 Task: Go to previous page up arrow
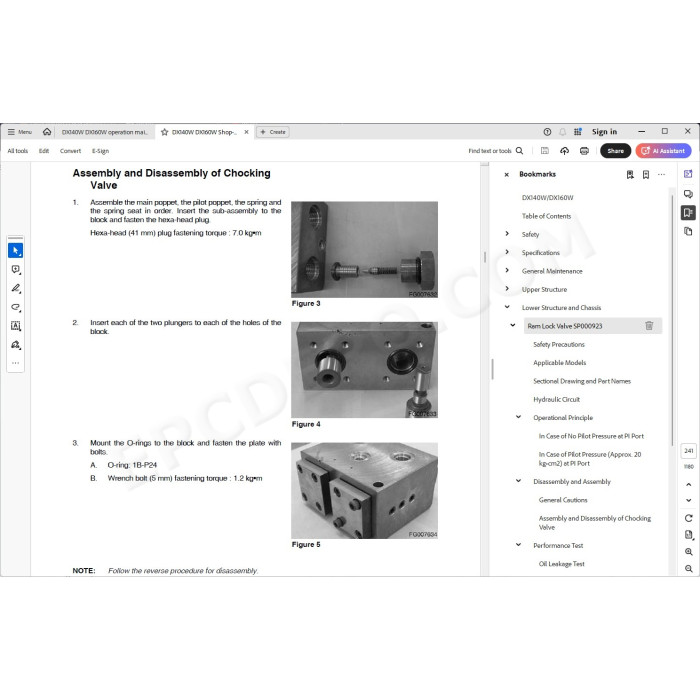[688, 484]
